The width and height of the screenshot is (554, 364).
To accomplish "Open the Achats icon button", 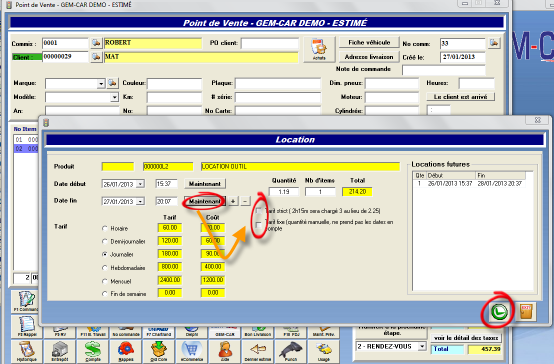I will [319, 49].
